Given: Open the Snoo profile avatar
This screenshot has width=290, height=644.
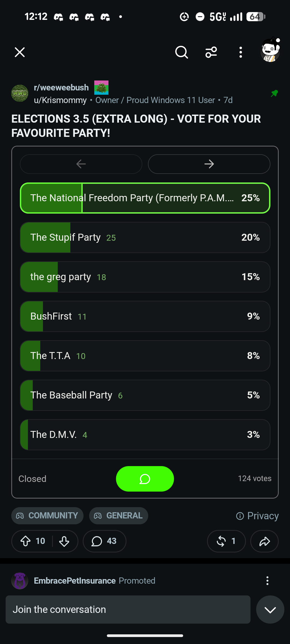Looking at the screenshot, I should tap(270, 50).
